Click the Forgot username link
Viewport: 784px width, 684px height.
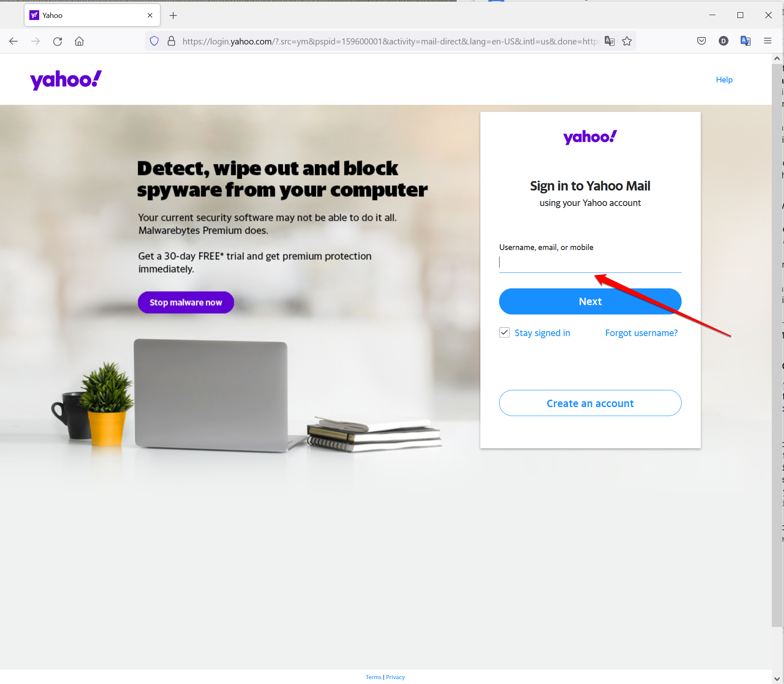pos(641,332)
